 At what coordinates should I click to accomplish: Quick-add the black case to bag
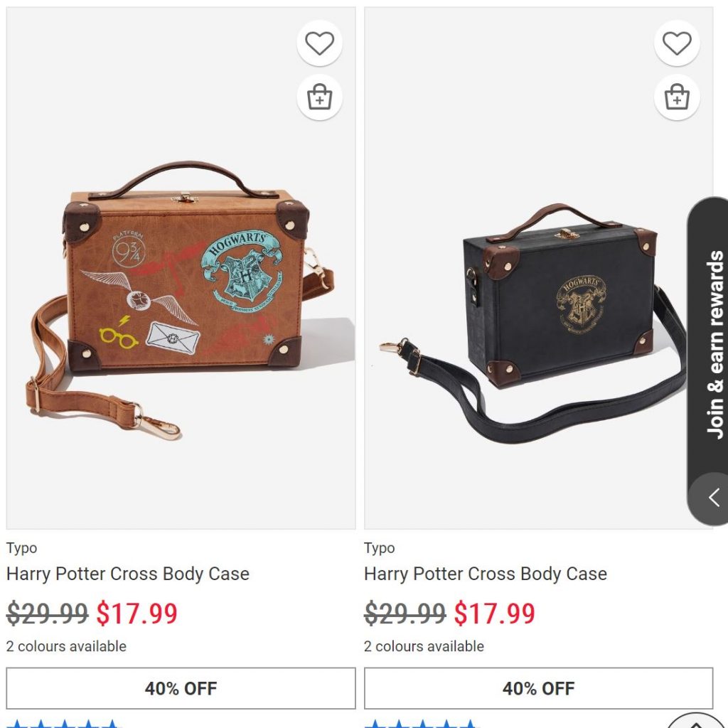point(677,97)
